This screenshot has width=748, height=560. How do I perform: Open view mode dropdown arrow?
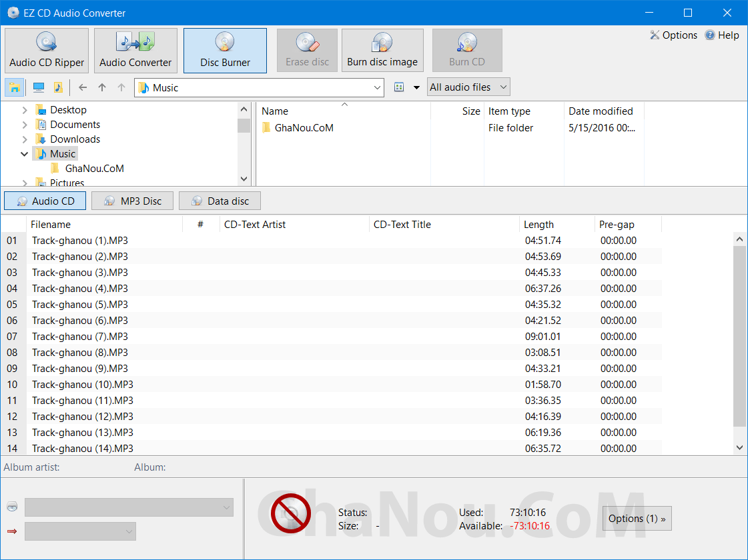point(416,88)
